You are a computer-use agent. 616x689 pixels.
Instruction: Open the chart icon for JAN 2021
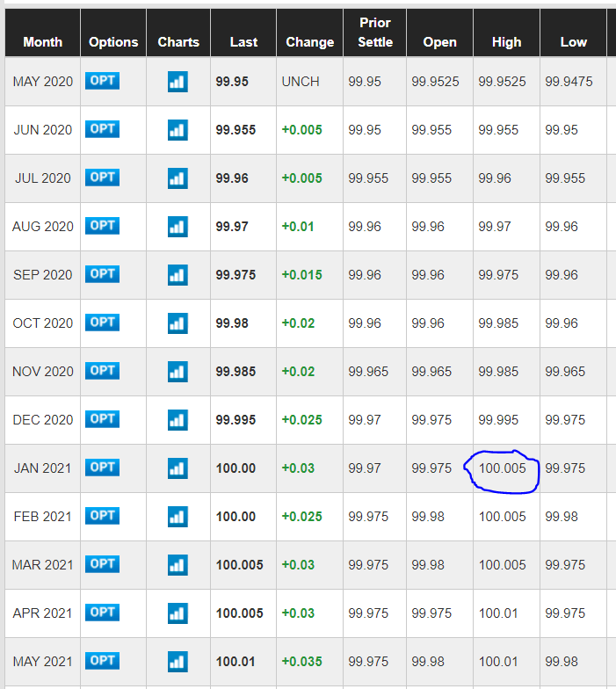[x=178, y=468]
